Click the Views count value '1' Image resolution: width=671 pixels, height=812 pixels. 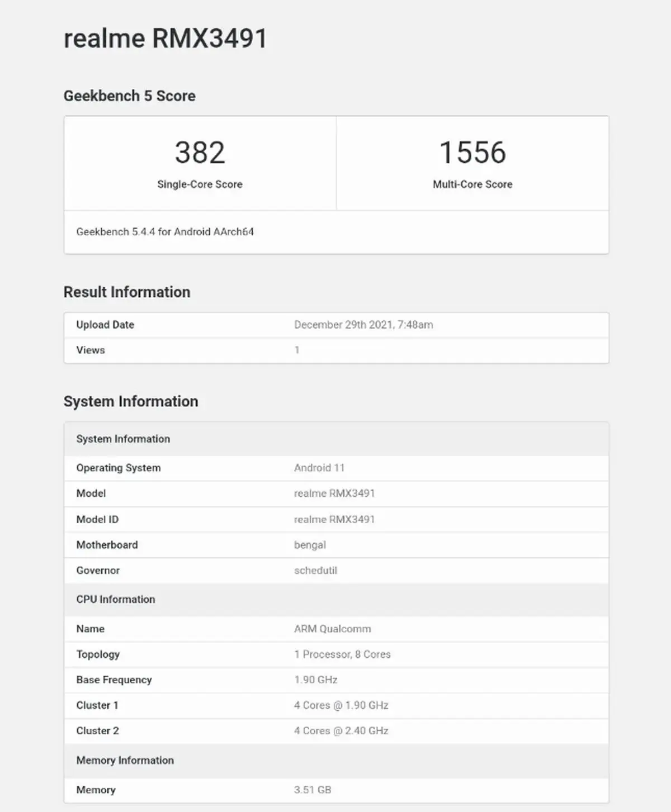(297, 350)
